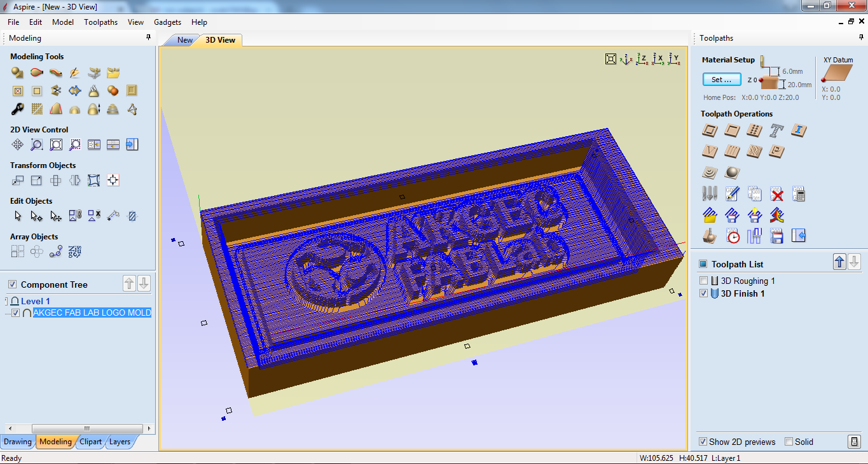868x464 pixels.
Task: Create a Pocket toolpath
Action: coord(732,130)
